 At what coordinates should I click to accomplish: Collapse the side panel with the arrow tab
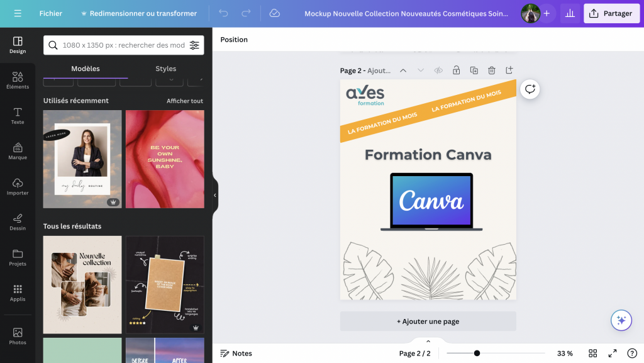coord(214,195)
